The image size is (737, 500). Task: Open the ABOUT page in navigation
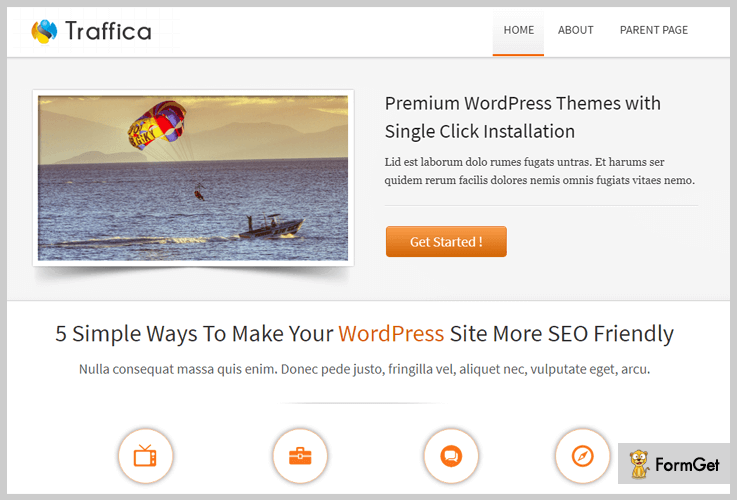coord(576,30)
